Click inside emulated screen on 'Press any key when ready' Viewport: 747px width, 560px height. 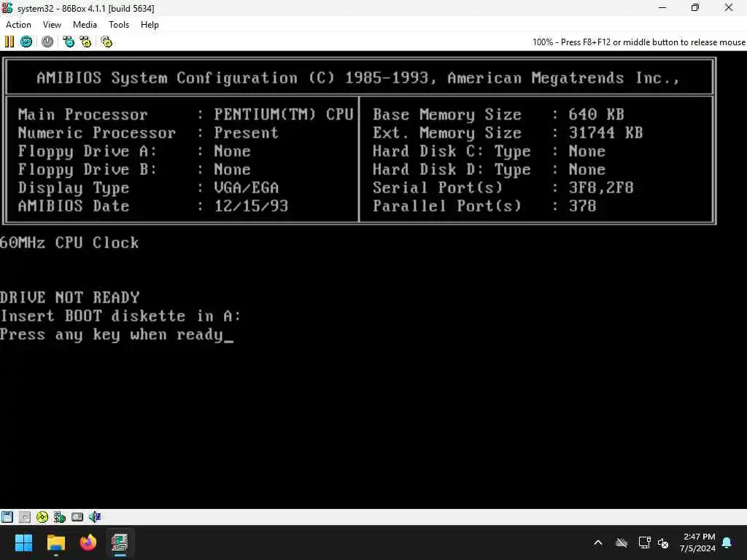coord(112,335)
